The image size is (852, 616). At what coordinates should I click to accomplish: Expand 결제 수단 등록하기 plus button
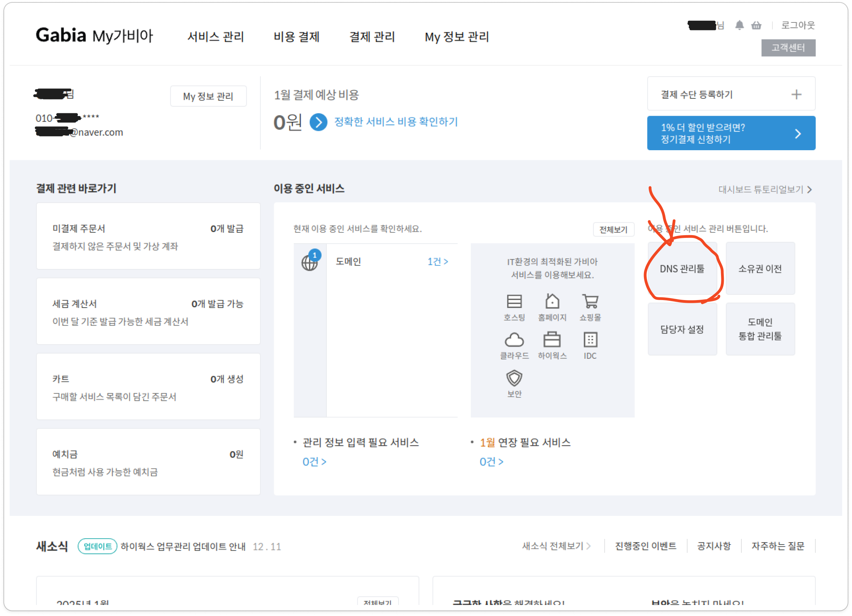(796, 94)
